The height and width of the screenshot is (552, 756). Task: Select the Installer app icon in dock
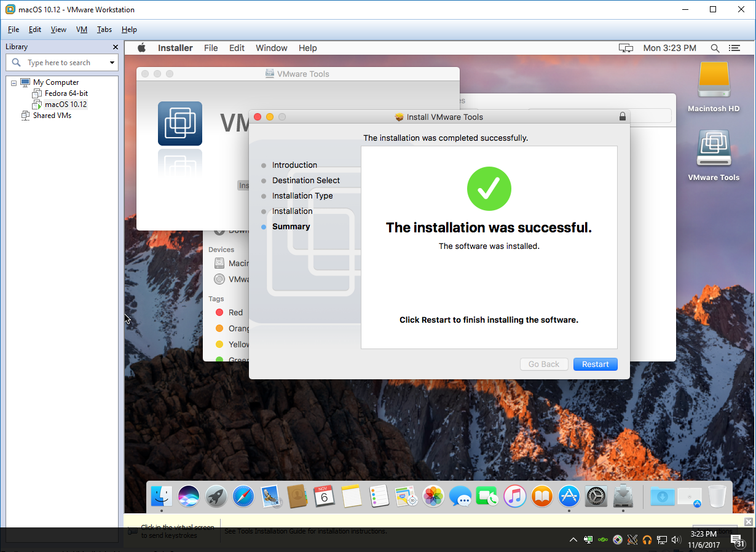(623, 495)
